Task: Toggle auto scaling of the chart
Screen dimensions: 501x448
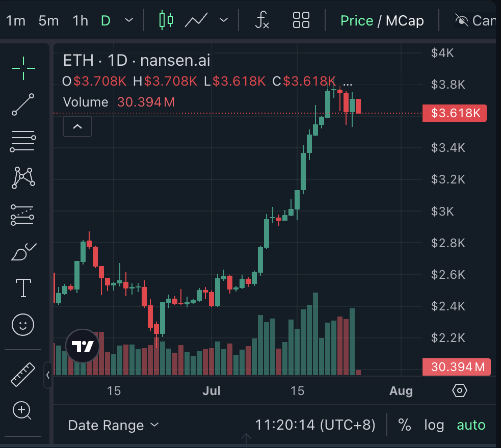Action: coord(470,425)
